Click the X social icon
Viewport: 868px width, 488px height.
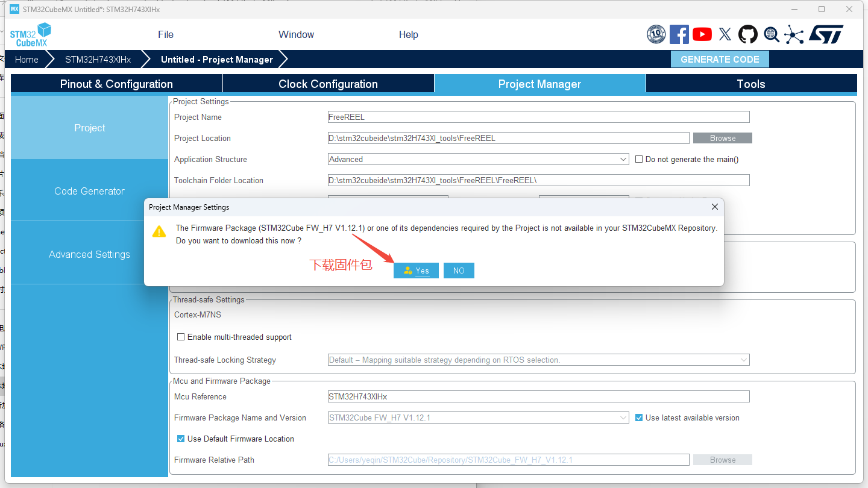point(725,34)
